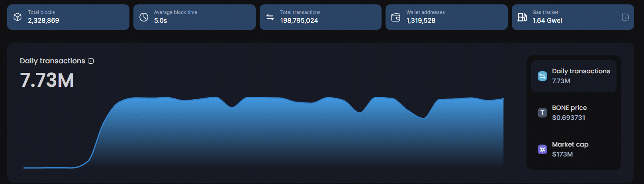Click the 7.73M large chart value
Screen dimensions: 644x184
pos(47,80)
